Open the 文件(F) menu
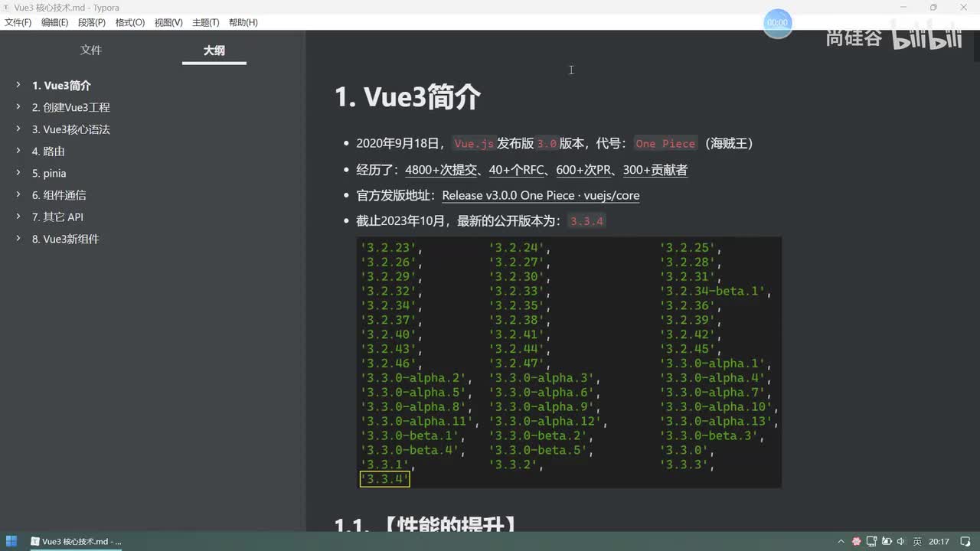 tap(18, 22)
